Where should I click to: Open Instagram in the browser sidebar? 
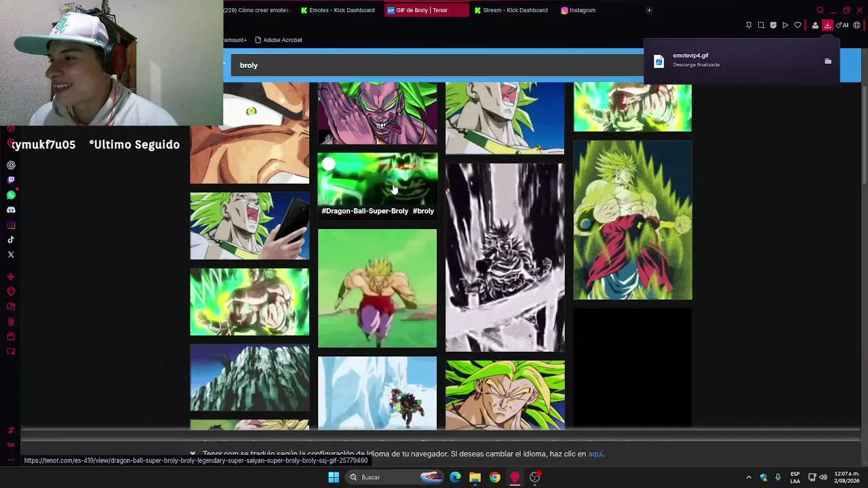[x=11, y=224]
